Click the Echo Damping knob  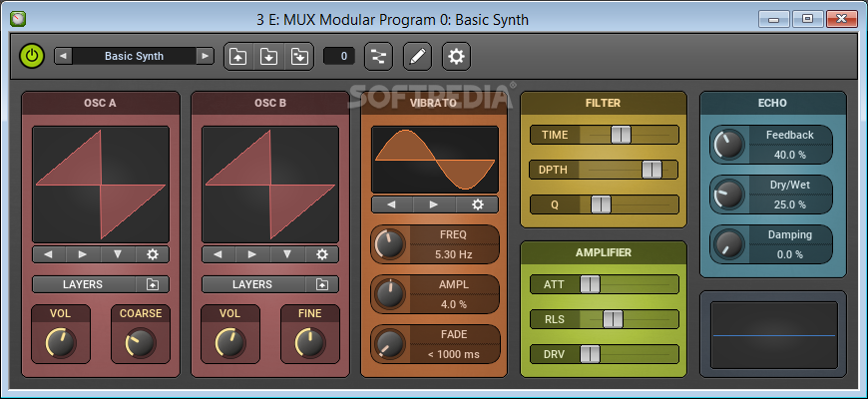click(x=729, y=244)
